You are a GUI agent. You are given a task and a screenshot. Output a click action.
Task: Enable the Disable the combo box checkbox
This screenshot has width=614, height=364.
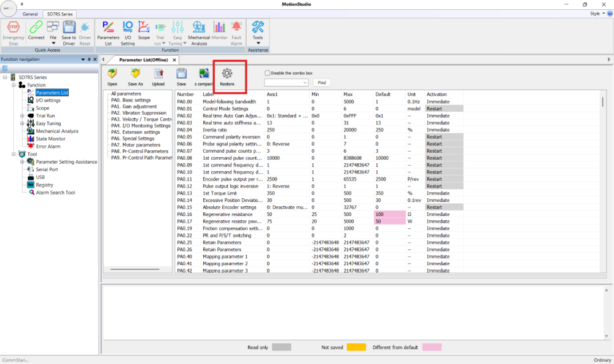268,73
